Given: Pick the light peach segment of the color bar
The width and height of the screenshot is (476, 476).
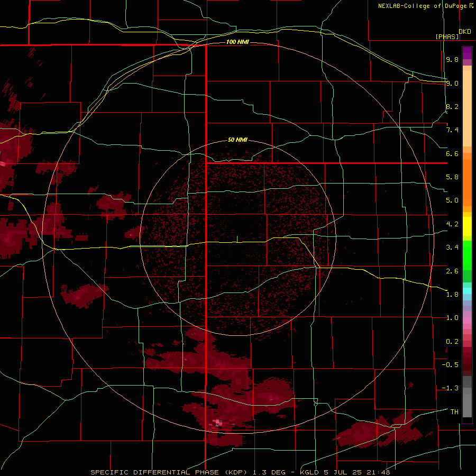Looking at the screenshot, I should point(467,109).
